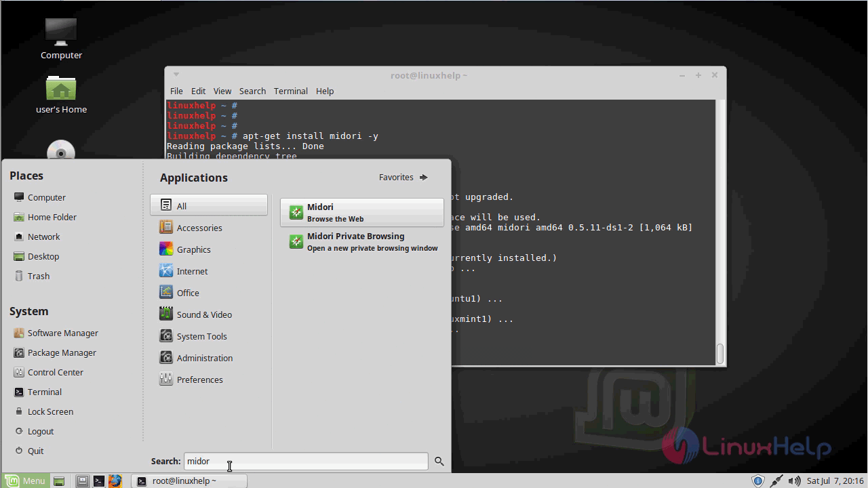Open the Internet category
The width and height of the screenshot is (868, 488).
point(209,271)
